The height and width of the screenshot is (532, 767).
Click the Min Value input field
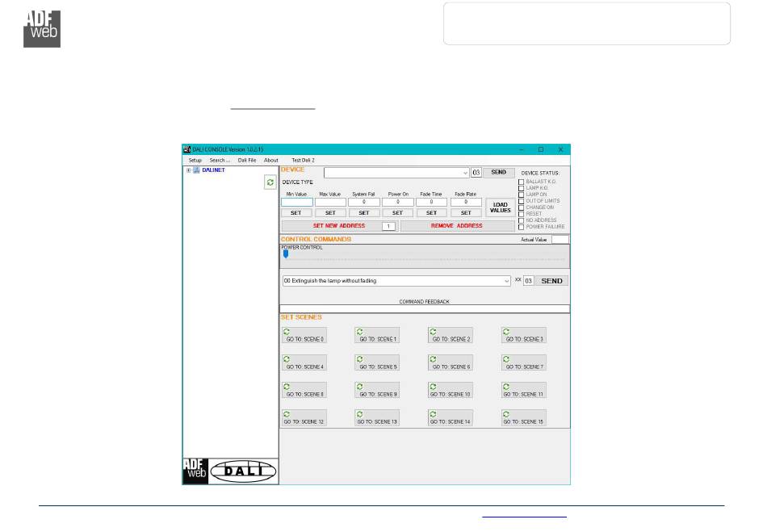[x=297, y=202]
